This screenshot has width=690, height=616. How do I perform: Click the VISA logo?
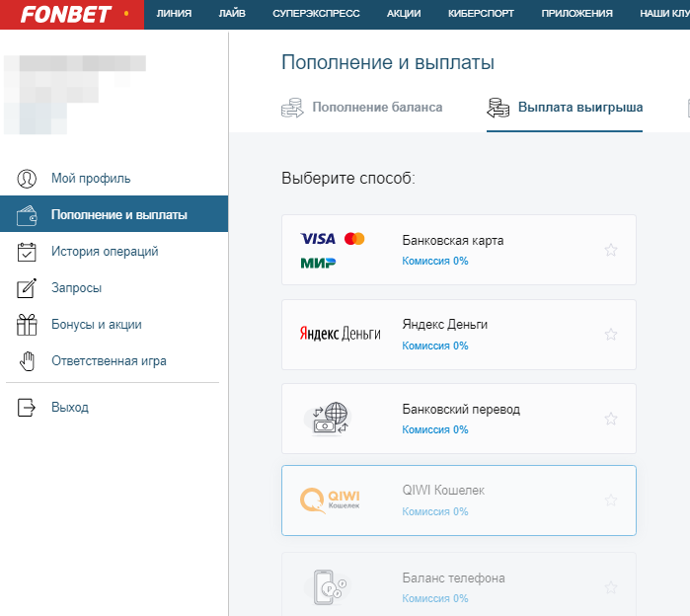point(318,239)
